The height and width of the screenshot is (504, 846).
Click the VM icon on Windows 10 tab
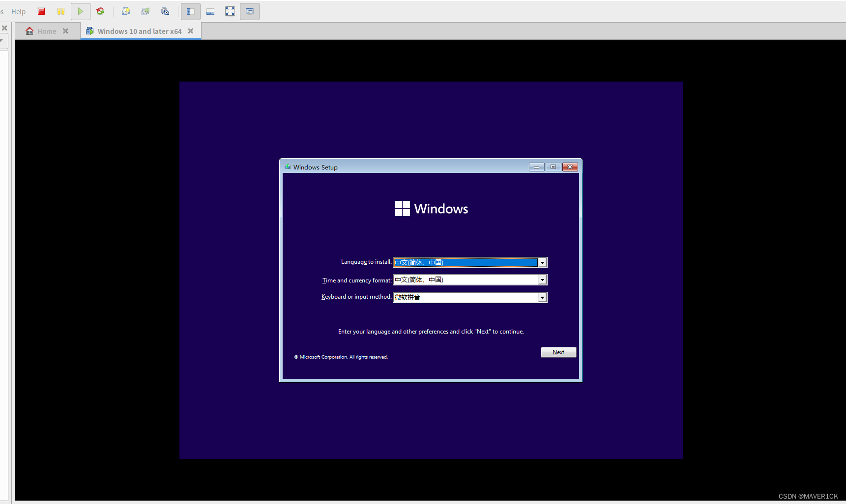click(x=90, y=31)
